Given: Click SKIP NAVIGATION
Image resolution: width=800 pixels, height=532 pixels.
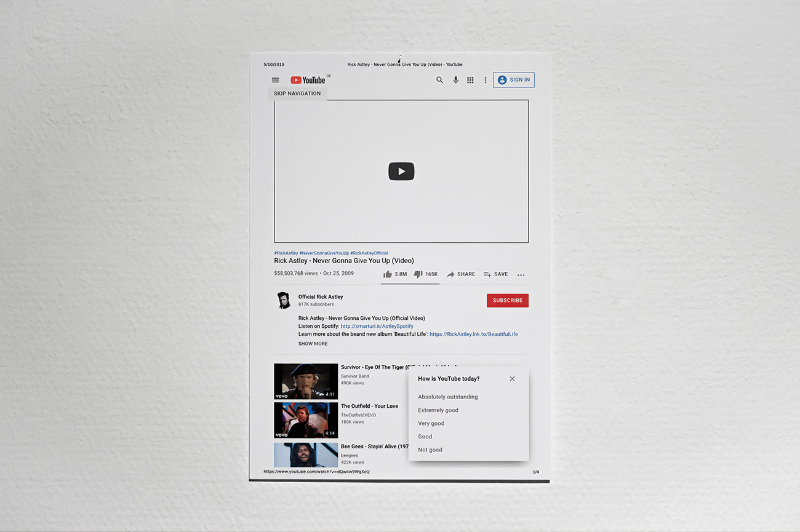Looking at the screenshot, I should 297,93.
